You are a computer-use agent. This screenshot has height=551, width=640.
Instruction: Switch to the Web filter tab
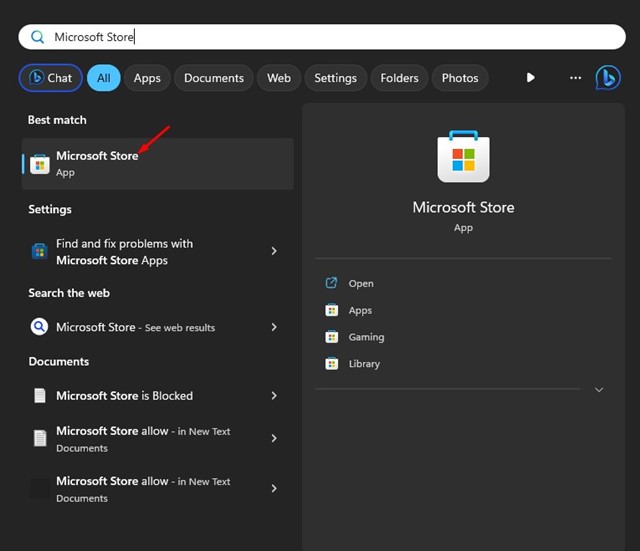click(x=279, y=78)
